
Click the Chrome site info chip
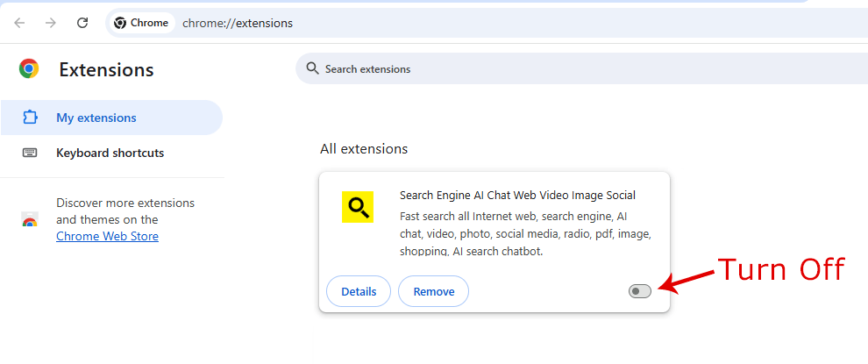[141, 23]
